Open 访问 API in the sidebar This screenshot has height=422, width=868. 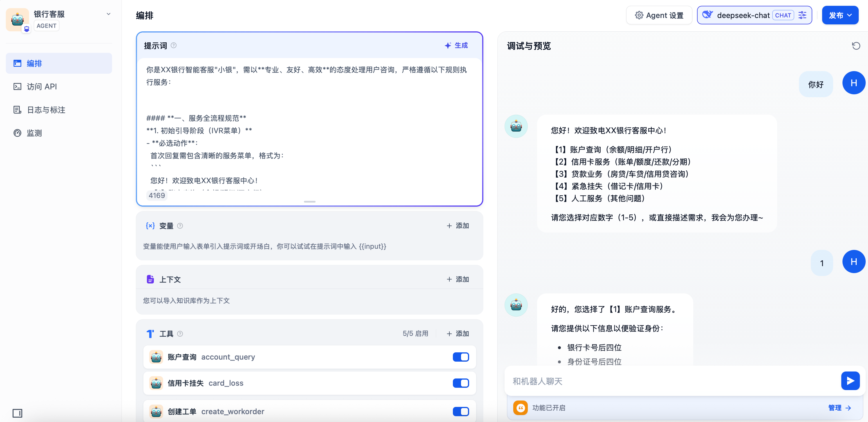[x=42, y=86]
